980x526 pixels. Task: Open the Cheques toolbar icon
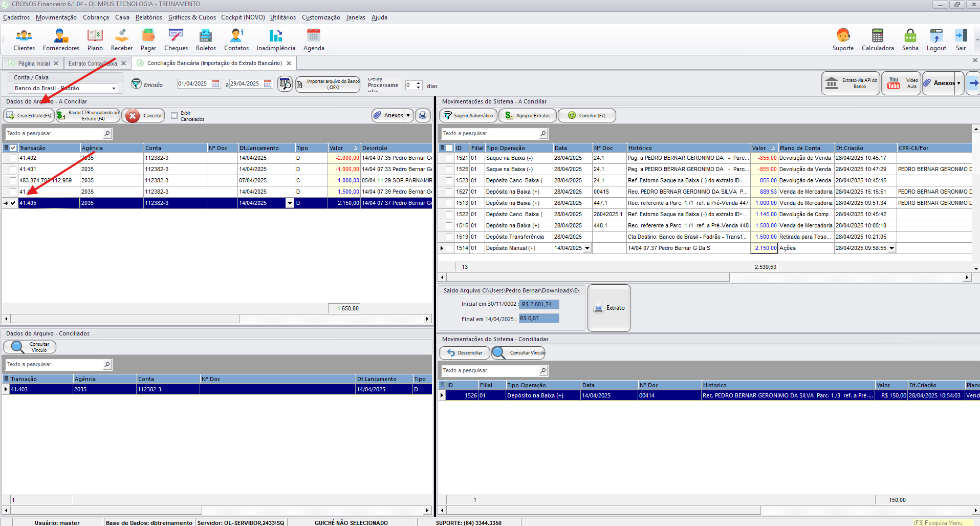pyautogui.click(x=176, y=40)
